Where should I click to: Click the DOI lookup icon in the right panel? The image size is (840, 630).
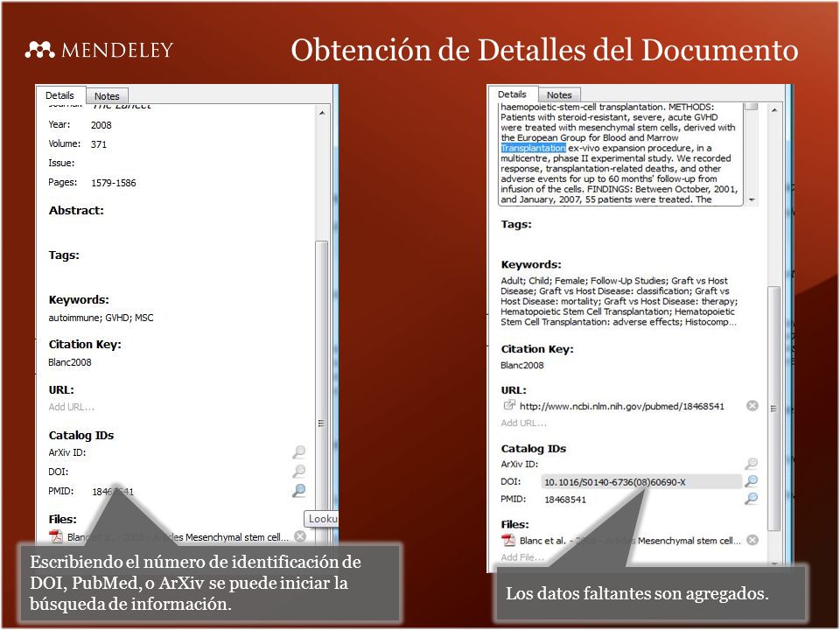pyautogui.click(x=752, y=481)
